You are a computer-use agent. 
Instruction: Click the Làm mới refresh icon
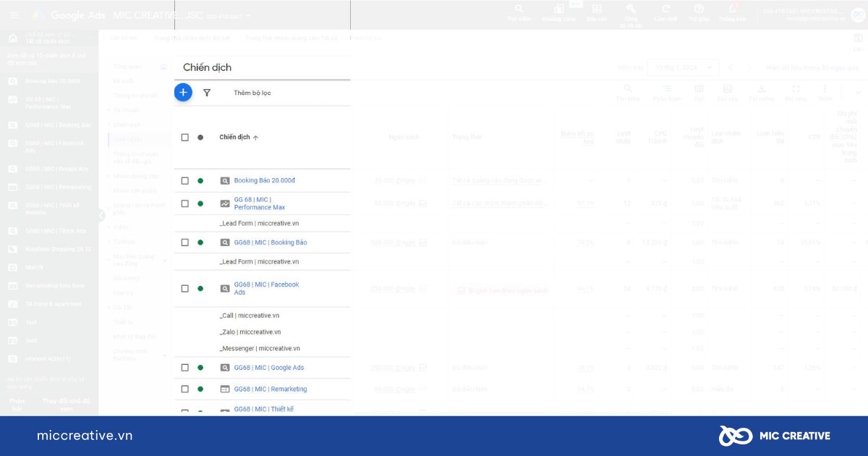pos(665,9)
